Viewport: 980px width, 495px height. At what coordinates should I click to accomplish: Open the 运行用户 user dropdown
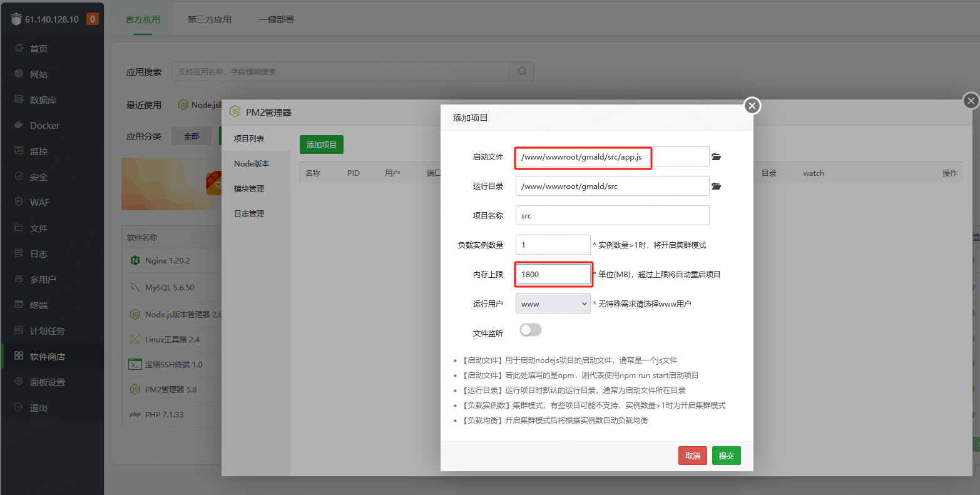553,304
